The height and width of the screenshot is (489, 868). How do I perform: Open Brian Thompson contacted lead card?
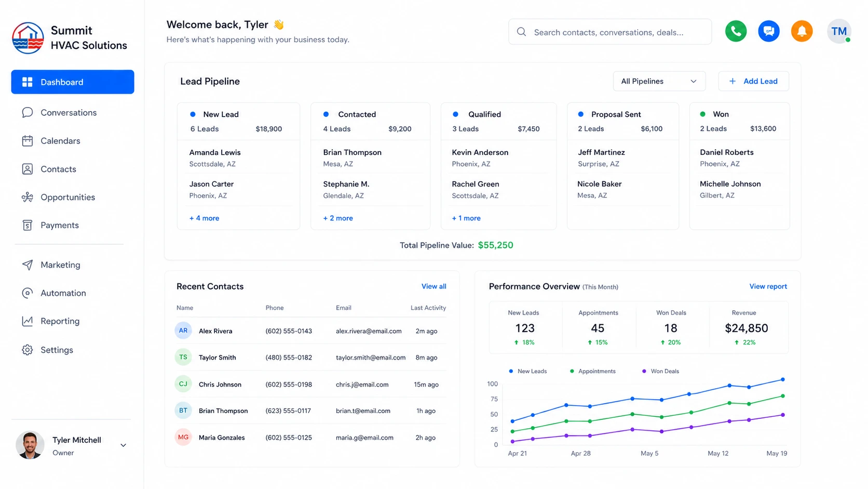pos(370,157)
